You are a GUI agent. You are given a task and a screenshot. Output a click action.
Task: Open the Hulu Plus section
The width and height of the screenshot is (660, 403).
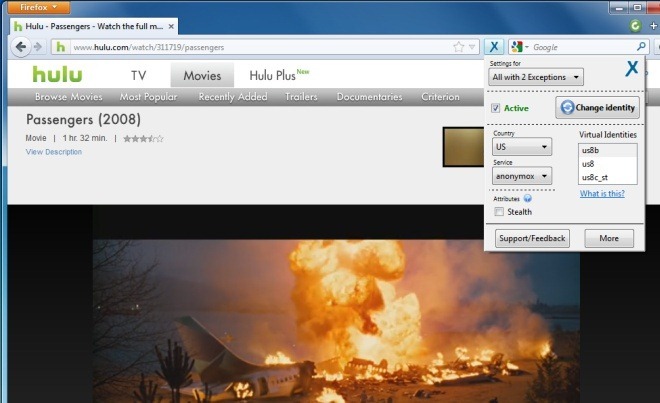point(279,75)
